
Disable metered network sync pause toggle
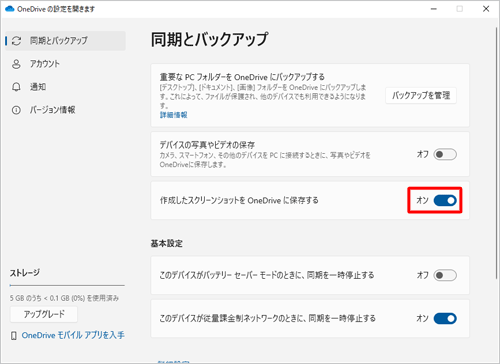pyautogui.click(x=445, y=319)
